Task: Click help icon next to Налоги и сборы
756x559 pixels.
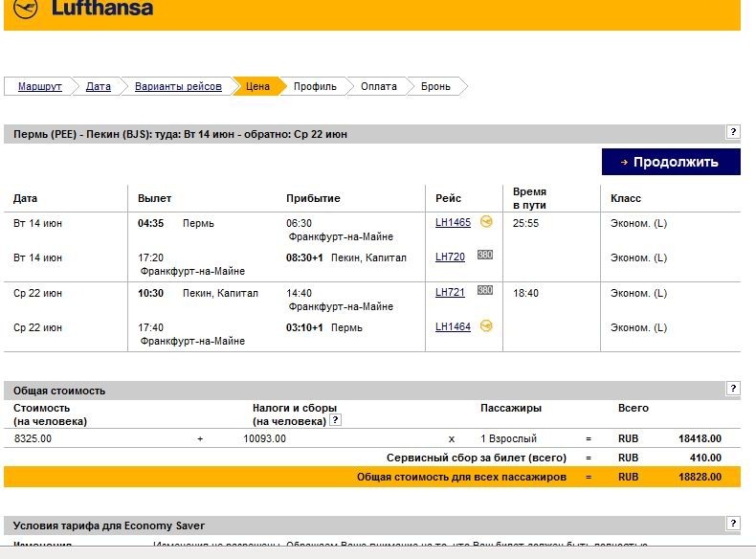Action: pyautogui.click(x=335, y=420)
